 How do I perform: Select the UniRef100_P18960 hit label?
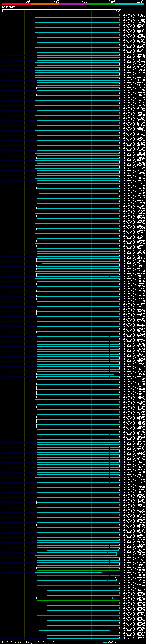[x=134, y=407]
